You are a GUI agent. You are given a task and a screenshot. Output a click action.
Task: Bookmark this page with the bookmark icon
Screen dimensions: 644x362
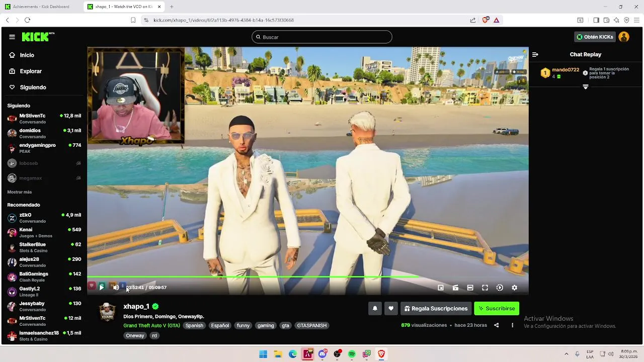point(133,20)
